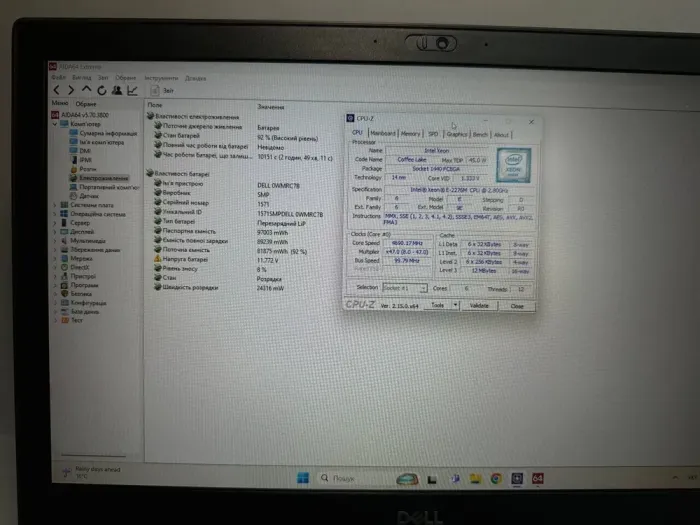The height and width of the screenshot is (525, 700).
Task: Select Електроживлення tree item
Action: click(99, 178)
